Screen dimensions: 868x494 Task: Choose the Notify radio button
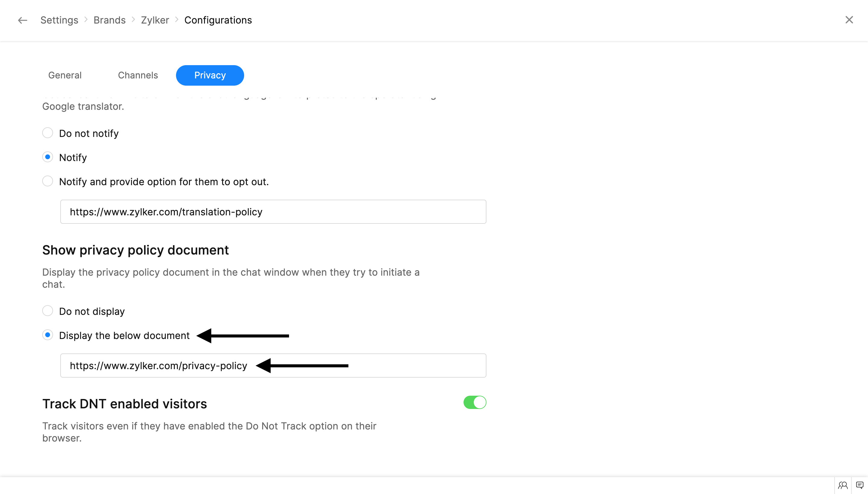click(48, 157)
